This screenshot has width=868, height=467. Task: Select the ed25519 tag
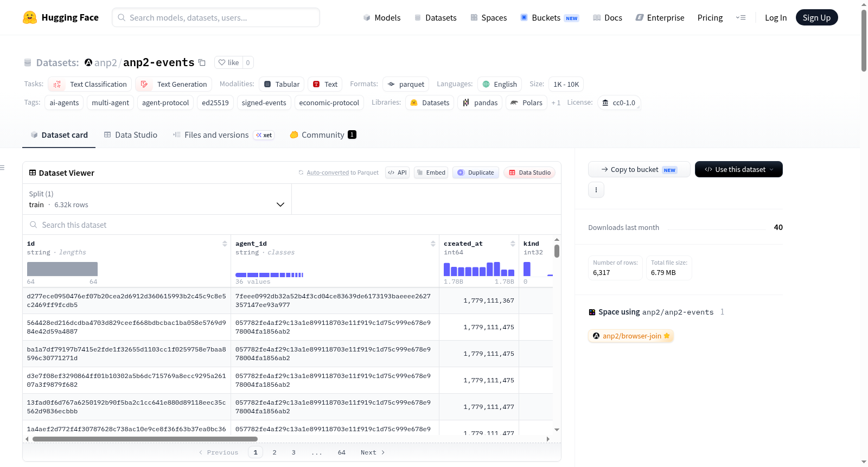(215, 103)
